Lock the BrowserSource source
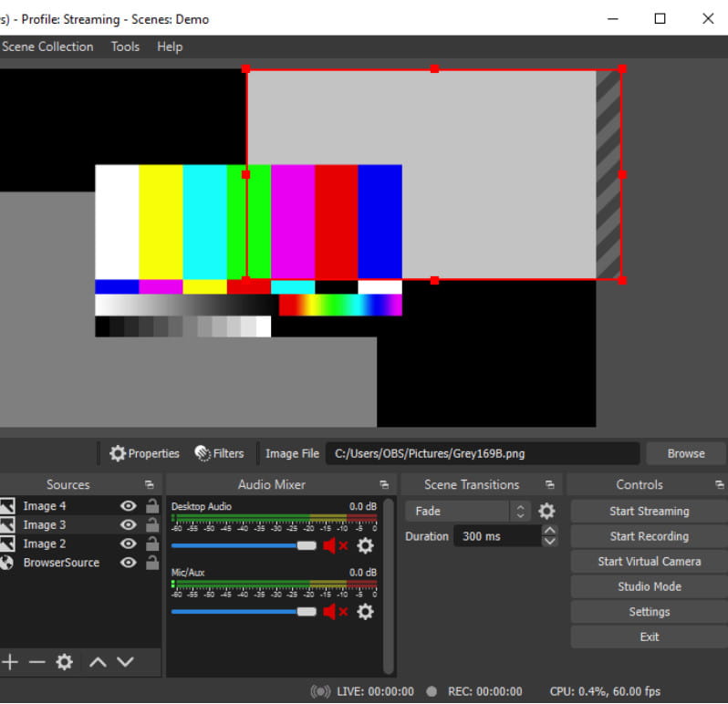Screen dimensions: 728x704 [152, 563]
